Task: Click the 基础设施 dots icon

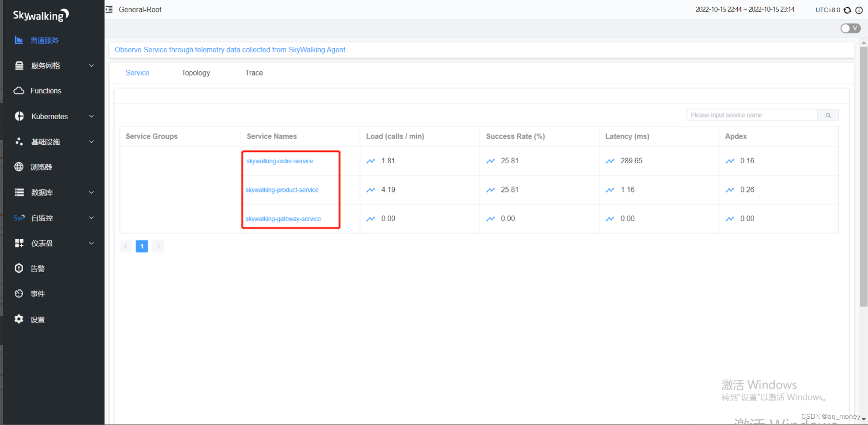Action: (x=19, y=141)
